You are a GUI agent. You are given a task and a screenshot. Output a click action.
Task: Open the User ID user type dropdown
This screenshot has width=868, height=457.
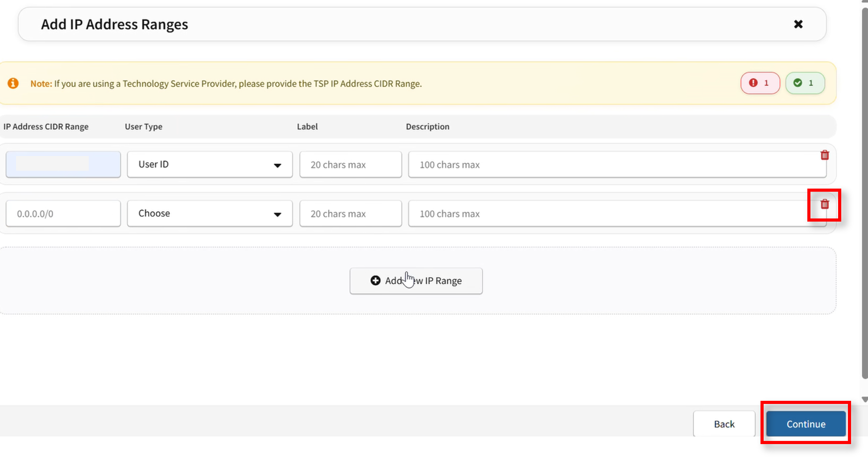coord(210,165)
